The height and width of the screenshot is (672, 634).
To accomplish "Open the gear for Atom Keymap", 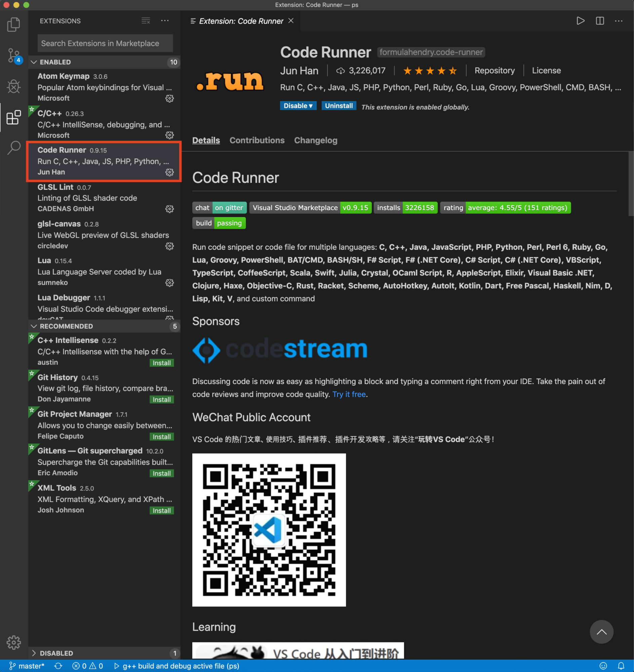I will pos(169,98).
